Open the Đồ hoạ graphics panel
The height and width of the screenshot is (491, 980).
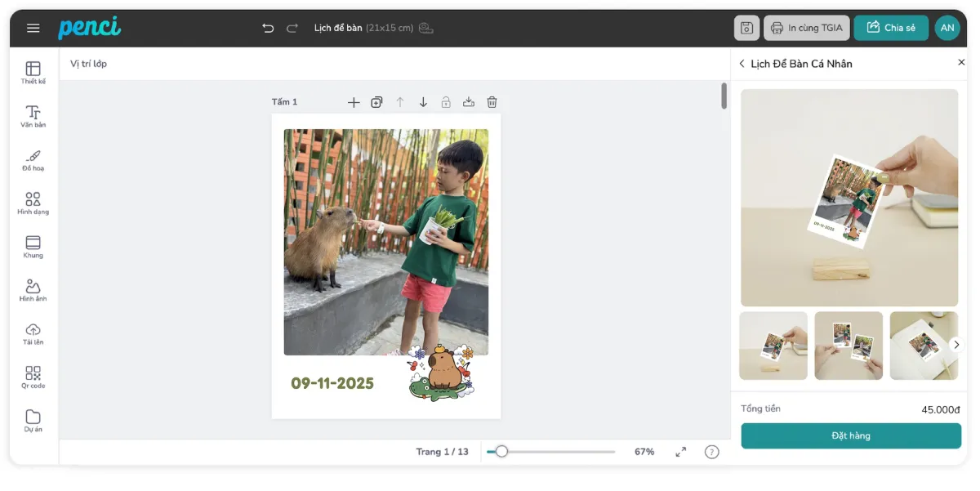(33, 159)
